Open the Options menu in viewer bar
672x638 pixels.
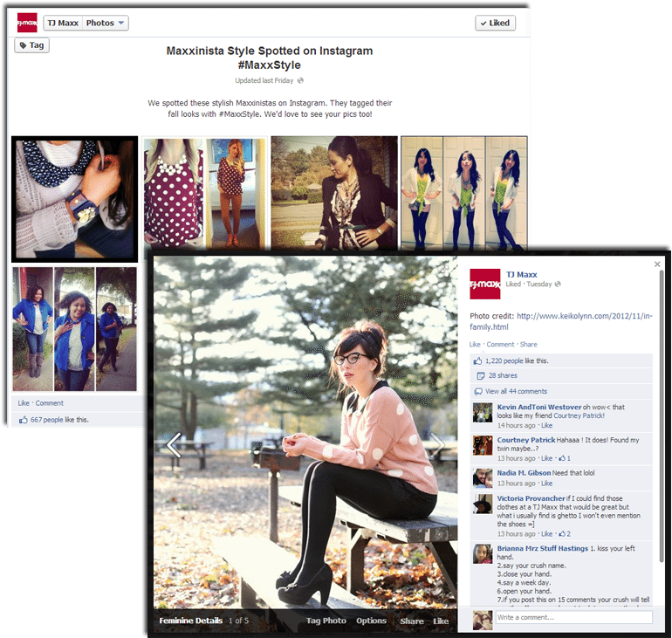point(371,621)
